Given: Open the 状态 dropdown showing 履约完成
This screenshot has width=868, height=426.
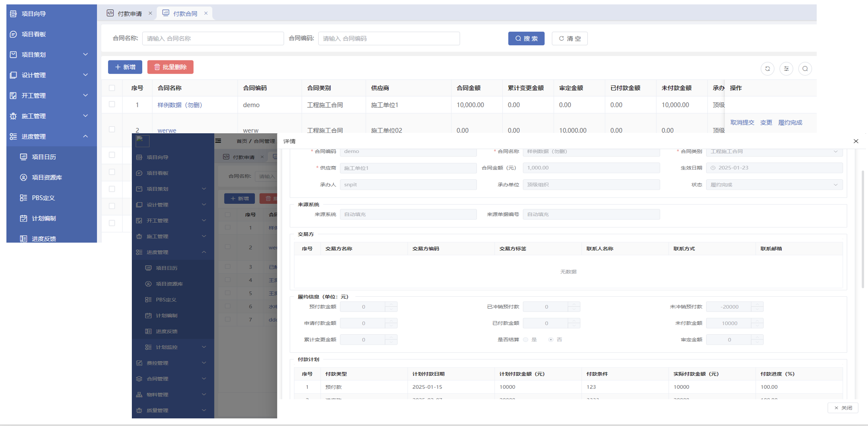Looking at the screenshot, I should tap(774, 185).
